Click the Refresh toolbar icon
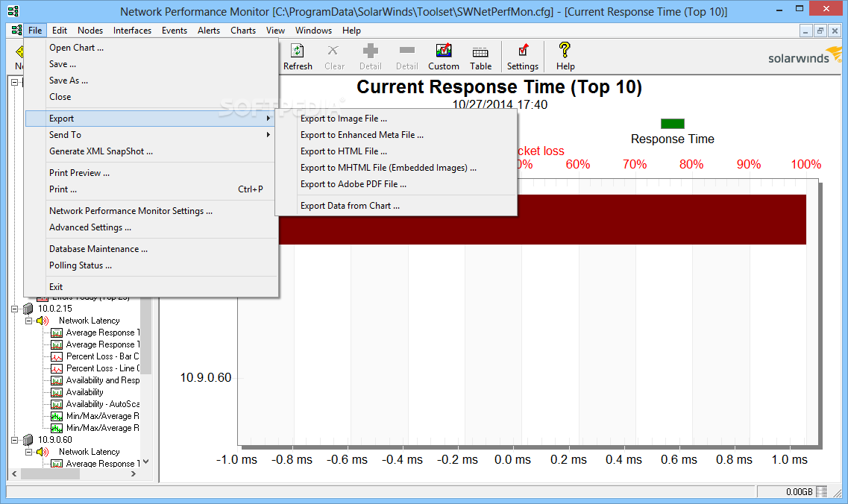 point(298,51)
